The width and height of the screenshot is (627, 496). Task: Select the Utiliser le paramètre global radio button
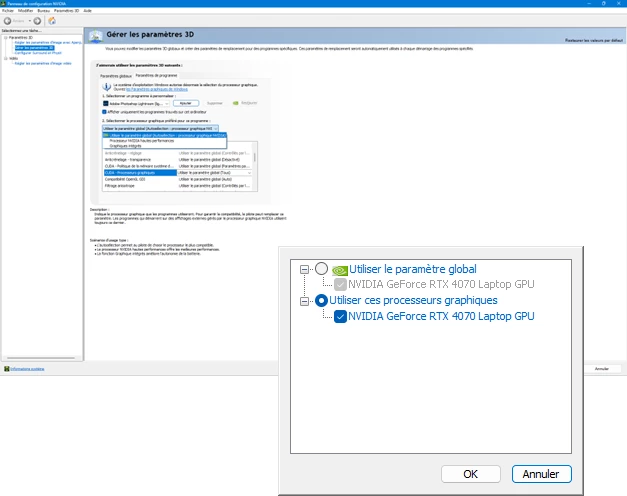[321, 269]
